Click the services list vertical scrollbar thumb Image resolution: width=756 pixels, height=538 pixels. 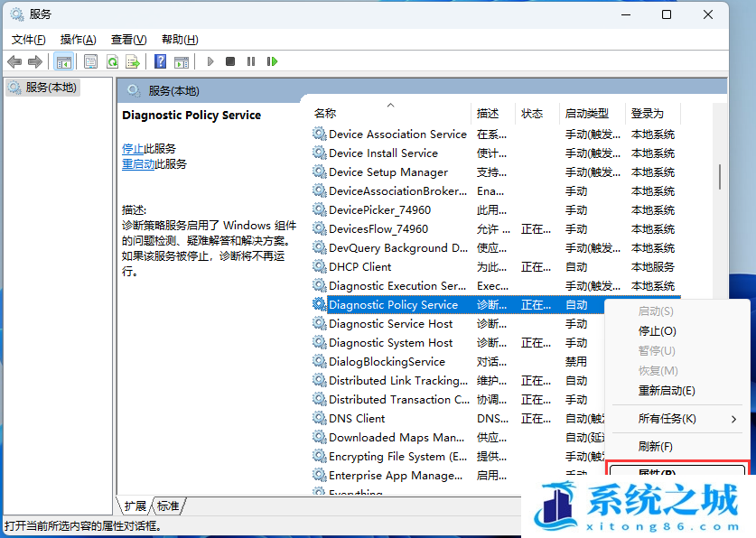(719, 176)
